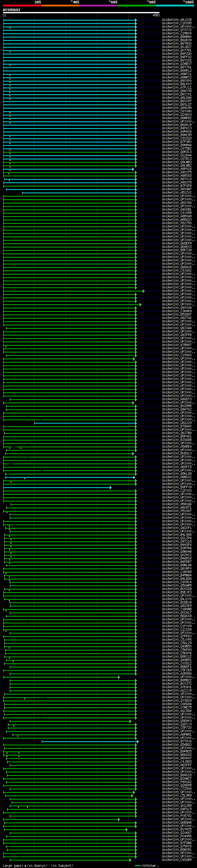
Task: Pick the UniRef100_C6T0H0 subject name
Action: coord(177,111)
